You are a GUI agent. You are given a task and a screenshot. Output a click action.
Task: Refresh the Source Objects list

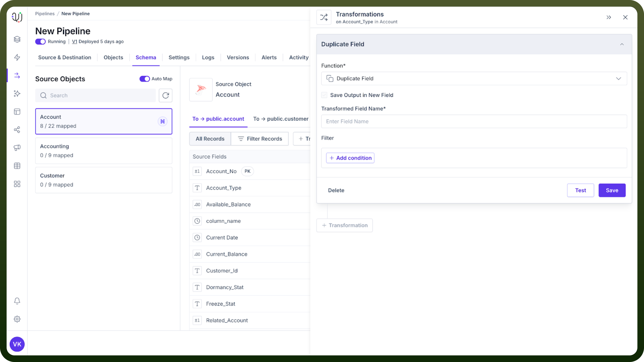pyautogui.click(x=165, y=95)
